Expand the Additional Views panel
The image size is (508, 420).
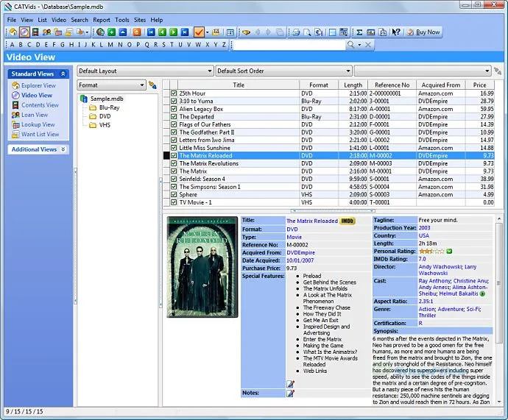click(63, 149)
